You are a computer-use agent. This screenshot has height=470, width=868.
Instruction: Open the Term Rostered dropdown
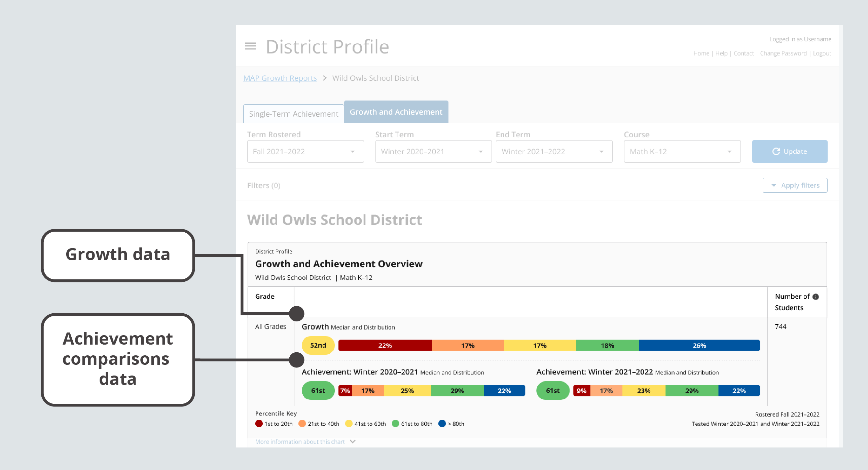pyautogui.click(x=305, y=152)
